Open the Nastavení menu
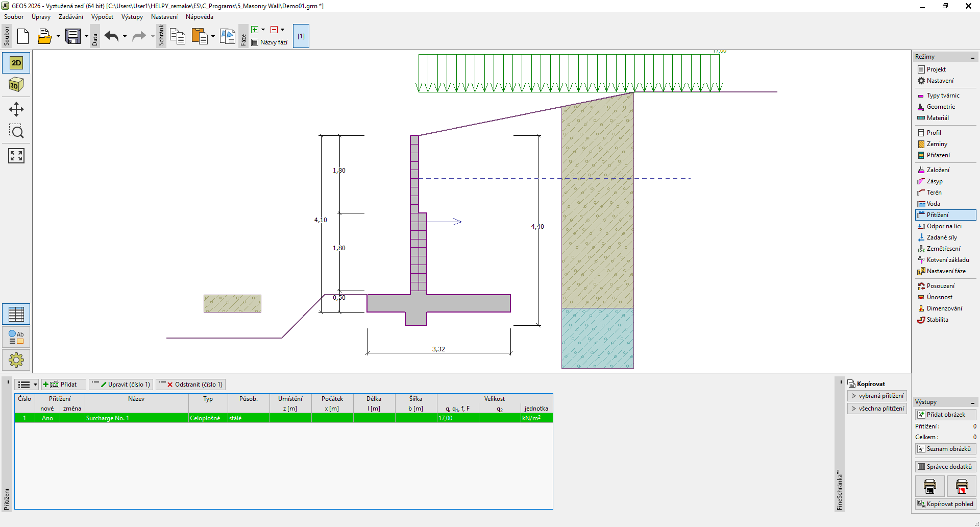This screenshot has width=980, height=527. click(164, 17)
